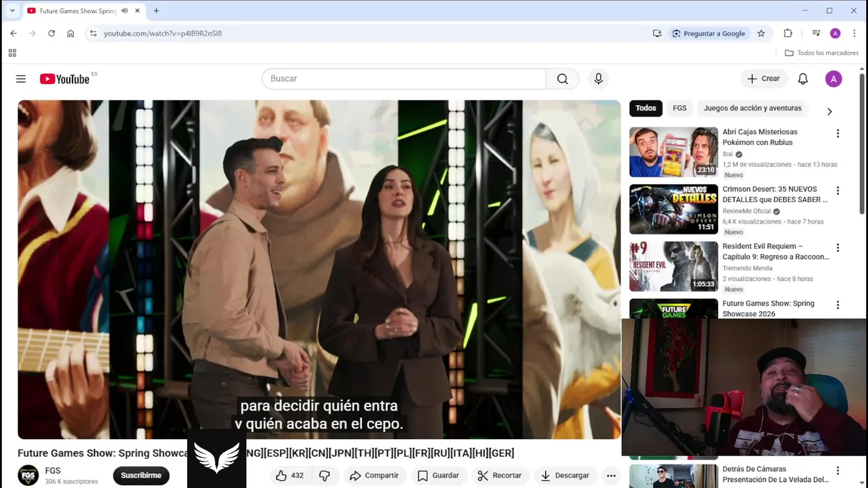
Task: Click the search magnifier button
Action: coord(562,79)
